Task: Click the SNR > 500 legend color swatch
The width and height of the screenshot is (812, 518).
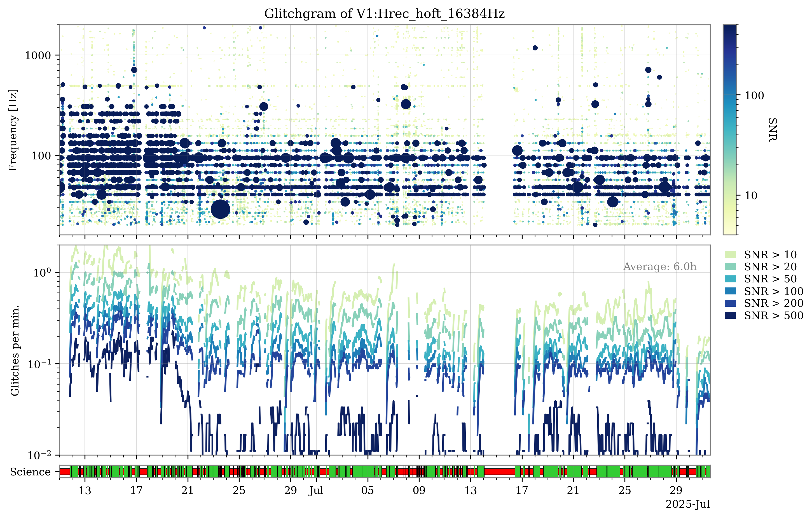Action: [x=730, y=315]
